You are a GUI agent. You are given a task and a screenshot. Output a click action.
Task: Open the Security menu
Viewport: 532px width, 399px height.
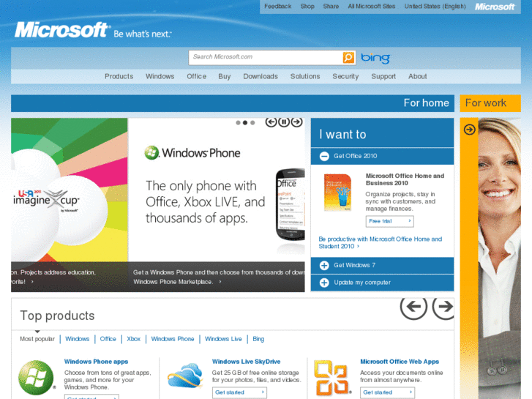pos(345,76)
